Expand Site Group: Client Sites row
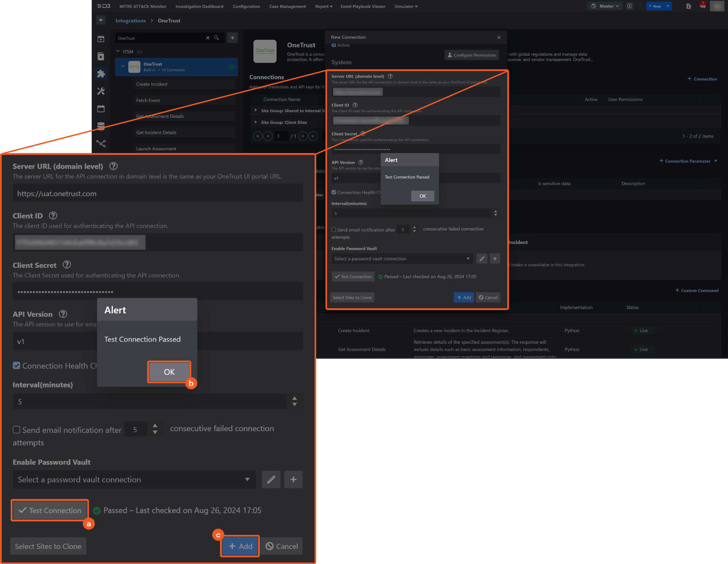Image resolution: width=728 pixels, height=564 pixels. pos(256,122)
